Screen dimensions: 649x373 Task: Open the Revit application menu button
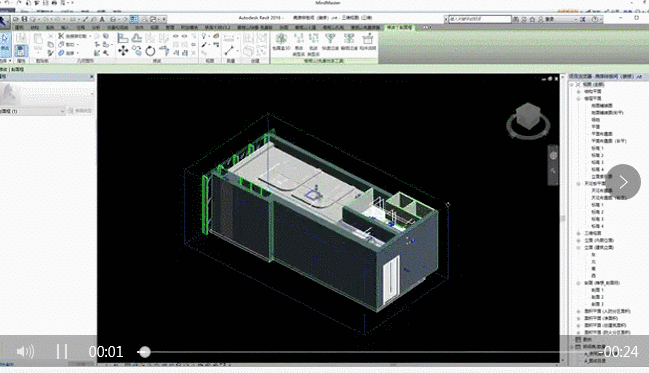[4, 21]
